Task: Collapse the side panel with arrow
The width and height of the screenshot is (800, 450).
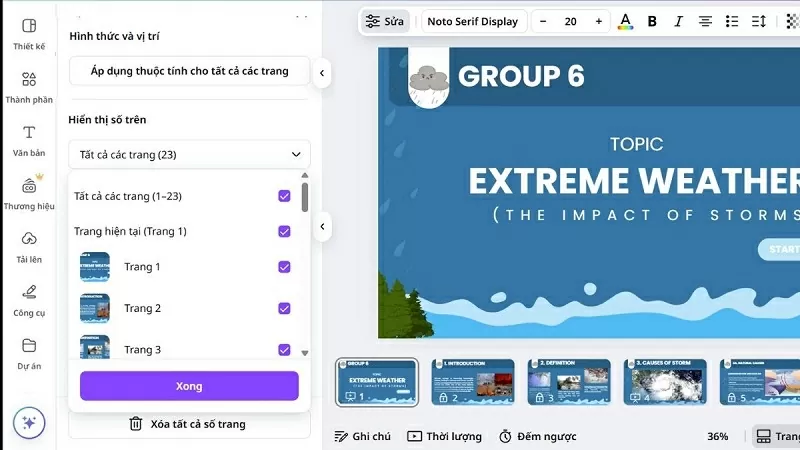Action: [322, 73]
